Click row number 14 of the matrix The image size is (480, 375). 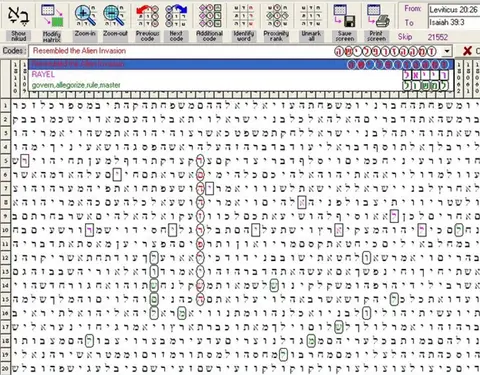click(5, 285)
